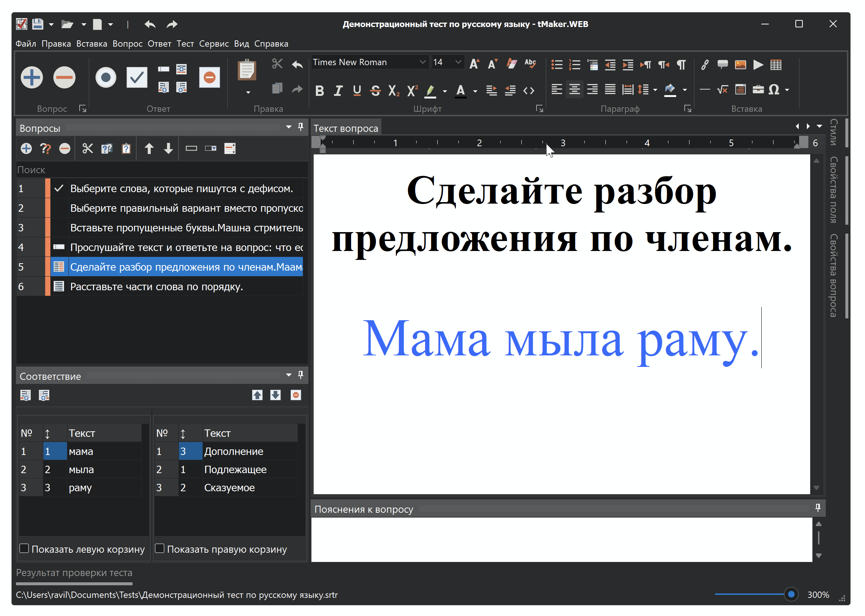Click the increase indent icon
865x616 pixels.
point(628,65)
